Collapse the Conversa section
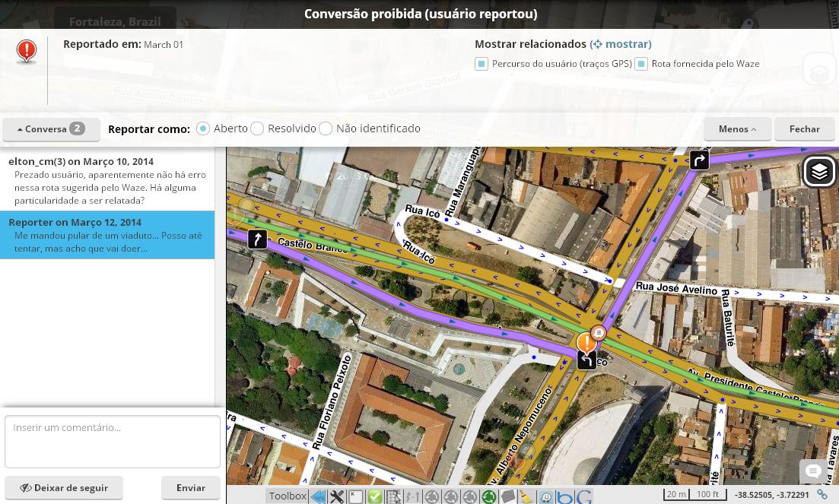The width and height of the screenshot is (839, 504). pyautogui.click(x=52, y=129)
